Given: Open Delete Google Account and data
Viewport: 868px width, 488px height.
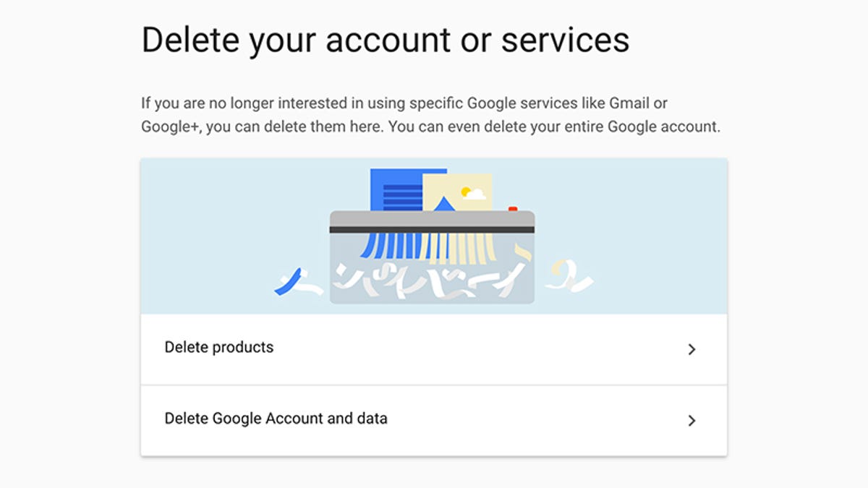Looking at the screenshot, I should tap(434, 420).
